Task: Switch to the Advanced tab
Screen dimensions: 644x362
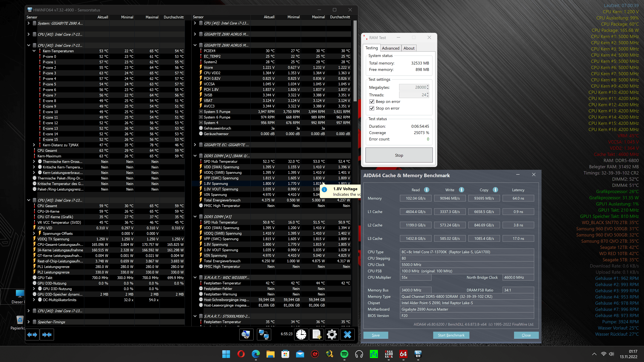Action: [x=390, y=48]
